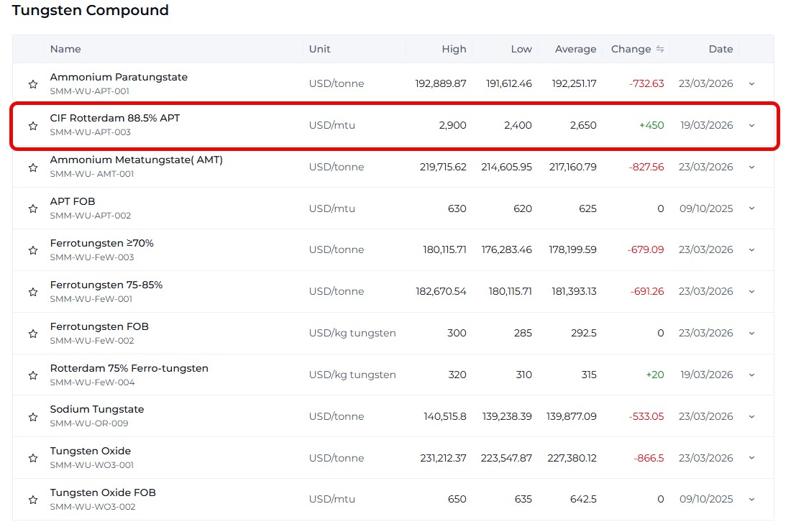Click the High column header
The image size is (796, 532).
pos(454,49)
